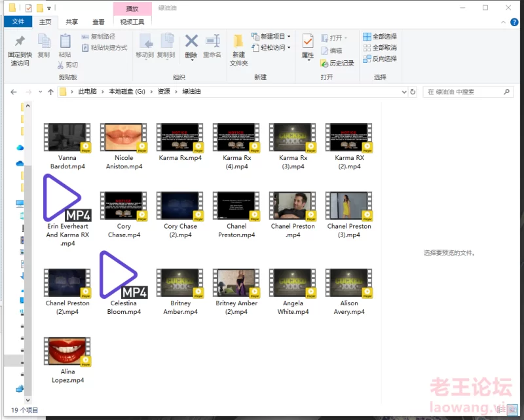Click the search magnifier icon
The image size is (524, 420).
pyautogui.click(x=506, y=92)
